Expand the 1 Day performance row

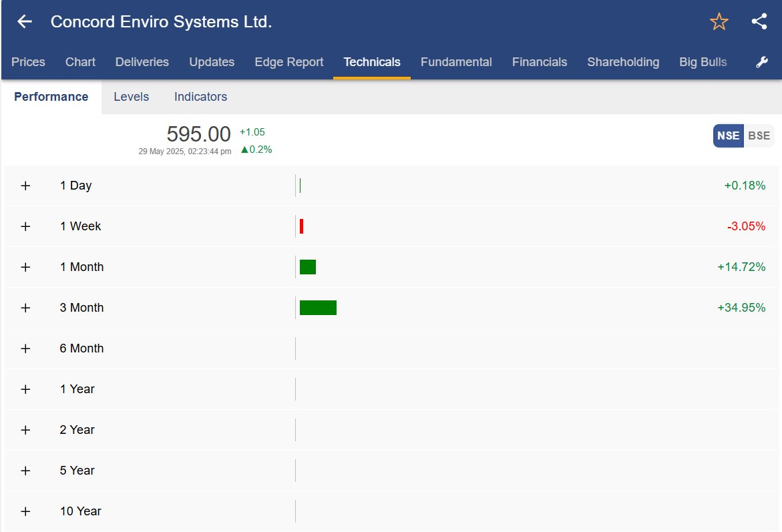pyautogui.click(x=25, y=186)
